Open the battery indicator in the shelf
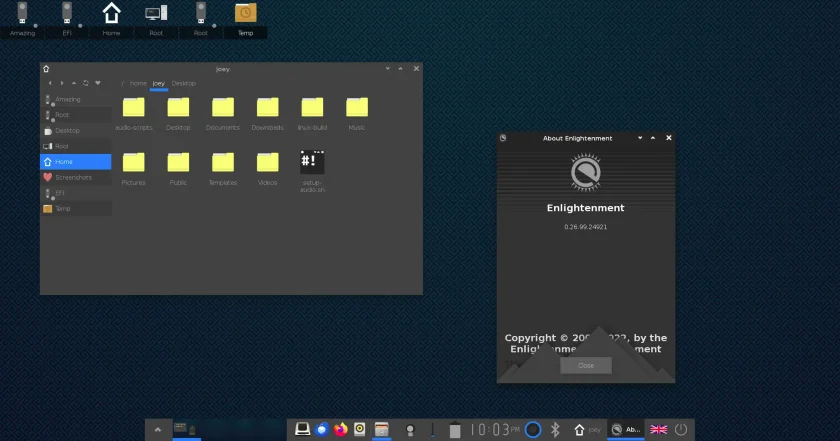840x441 pixels. (x=455, y=430)
